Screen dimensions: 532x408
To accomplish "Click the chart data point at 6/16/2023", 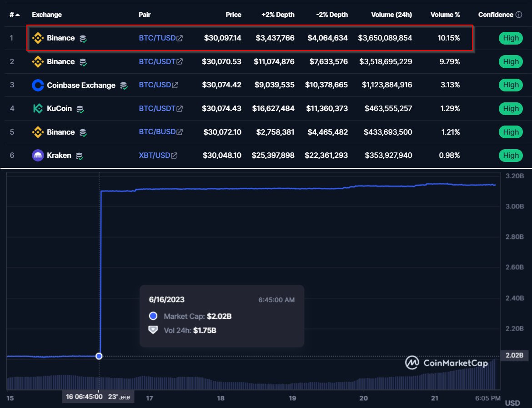I will coord(99,356).
